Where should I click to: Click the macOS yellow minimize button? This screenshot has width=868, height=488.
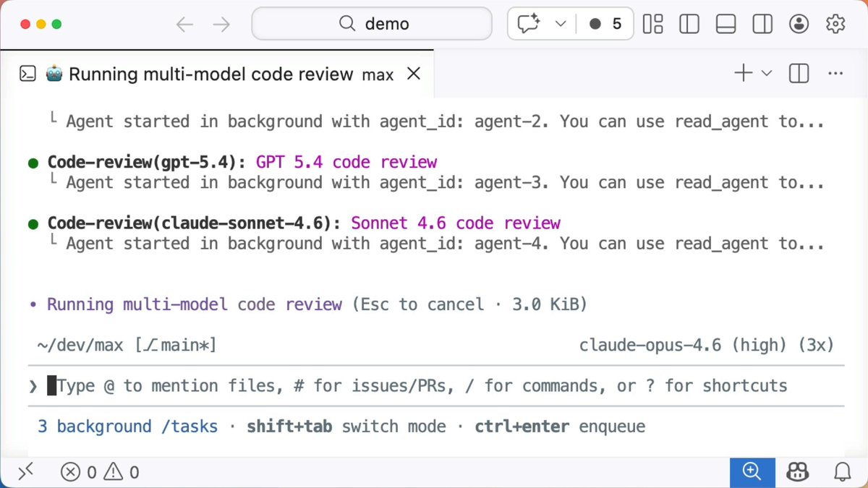point(41,24)
